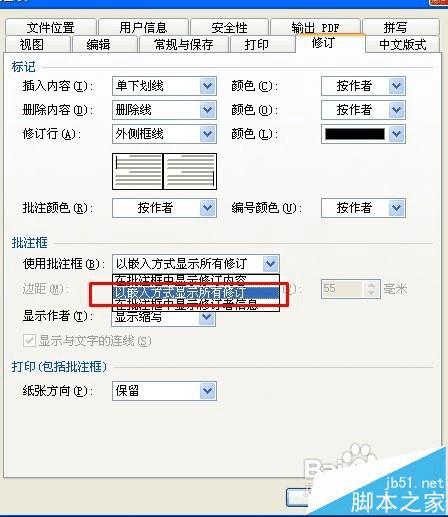448x517 pixels.
Task: Select the 中文版式 tab
Action: point(402,44)
